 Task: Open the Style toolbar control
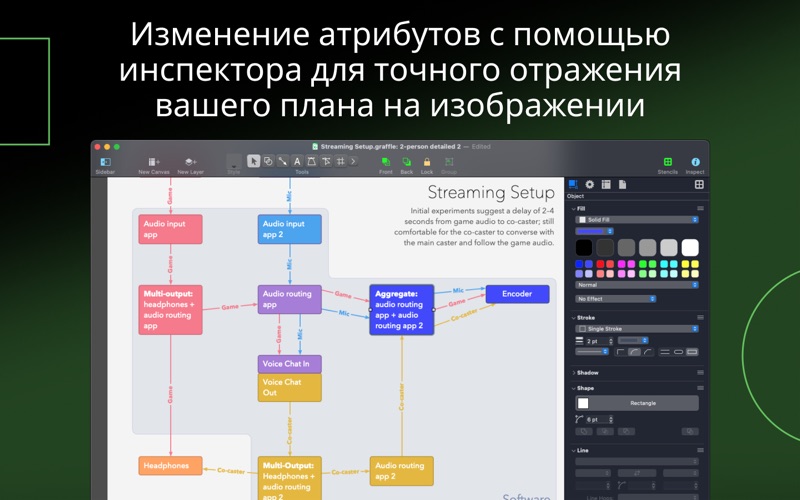pyautogui.click(x=234, y=165)
